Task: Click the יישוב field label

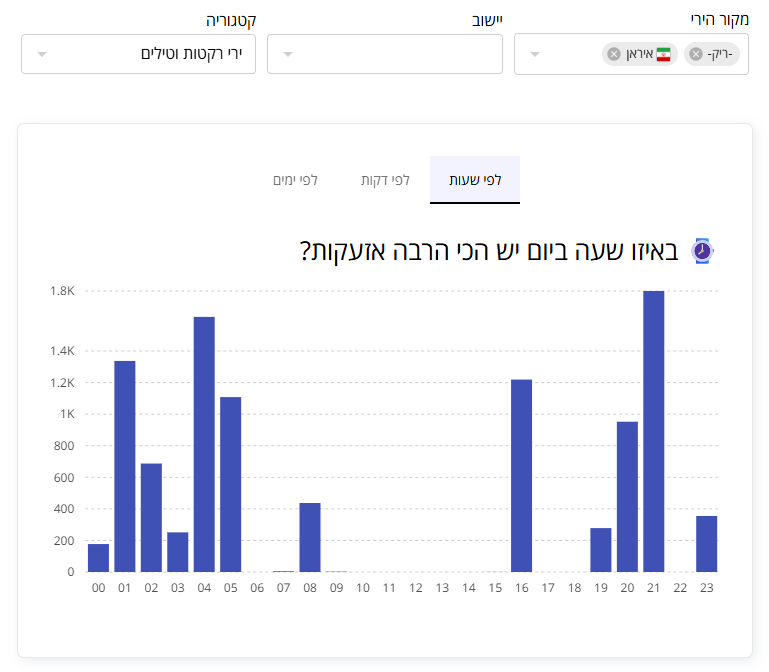Action: tap(487, 20)
